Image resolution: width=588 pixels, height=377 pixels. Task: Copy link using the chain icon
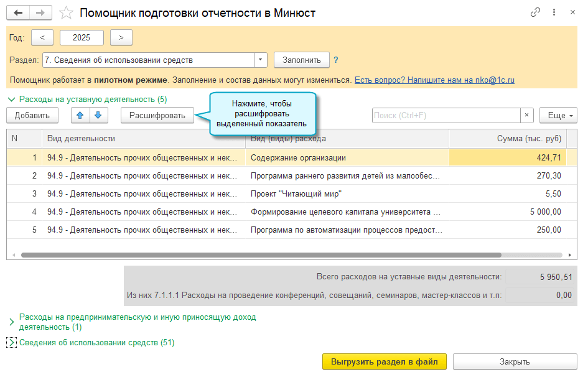coord(535,12)
